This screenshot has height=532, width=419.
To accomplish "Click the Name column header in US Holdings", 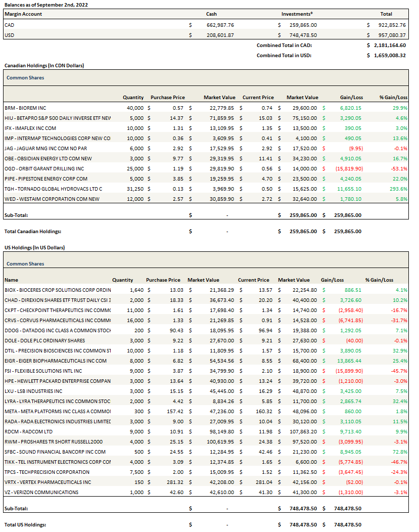I will pos(11,280).
